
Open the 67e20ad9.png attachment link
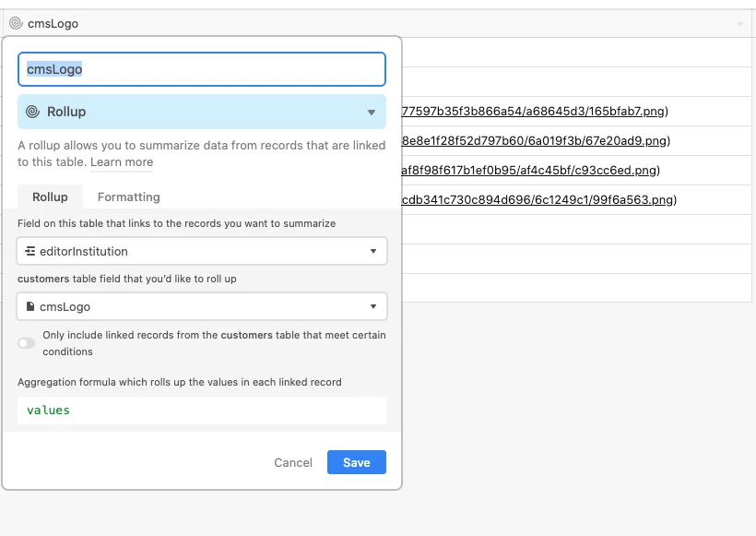[534, 140]
